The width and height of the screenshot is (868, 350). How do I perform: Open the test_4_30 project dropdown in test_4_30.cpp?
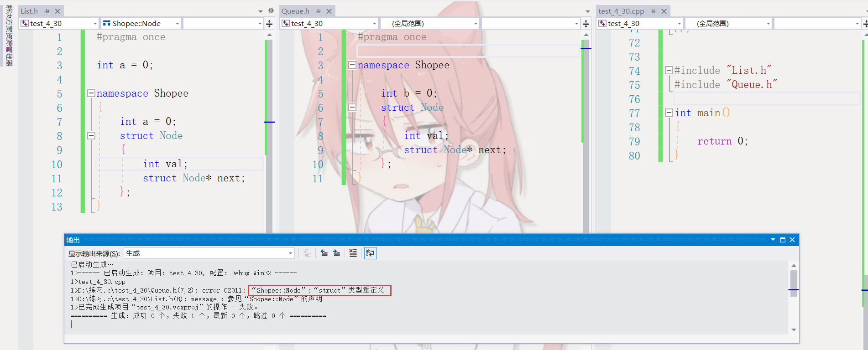[x=640, y=23]
